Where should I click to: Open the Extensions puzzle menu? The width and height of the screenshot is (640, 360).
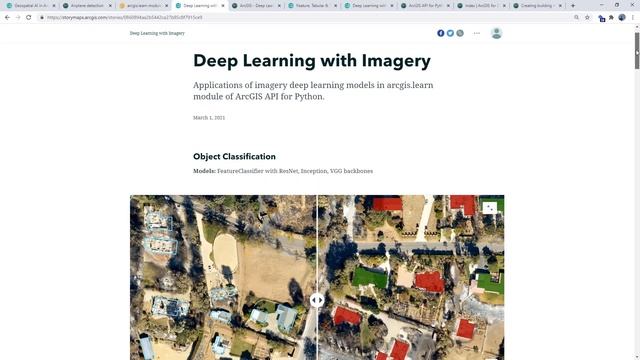point(611,18)
